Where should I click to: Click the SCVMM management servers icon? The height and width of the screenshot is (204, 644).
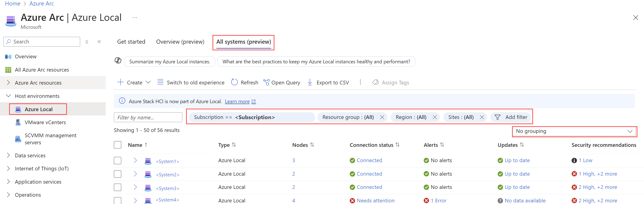coord(18,139)
